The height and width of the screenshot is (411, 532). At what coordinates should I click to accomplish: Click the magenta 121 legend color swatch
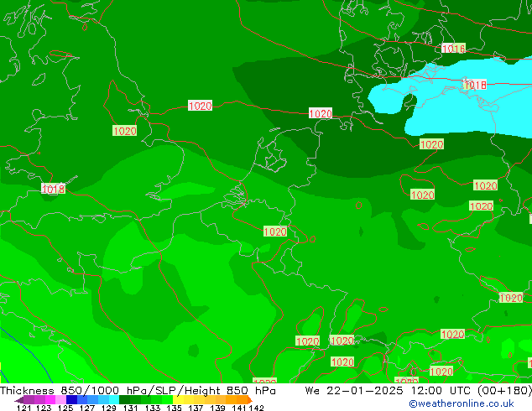pyautogui.click(x=27, y=400)
